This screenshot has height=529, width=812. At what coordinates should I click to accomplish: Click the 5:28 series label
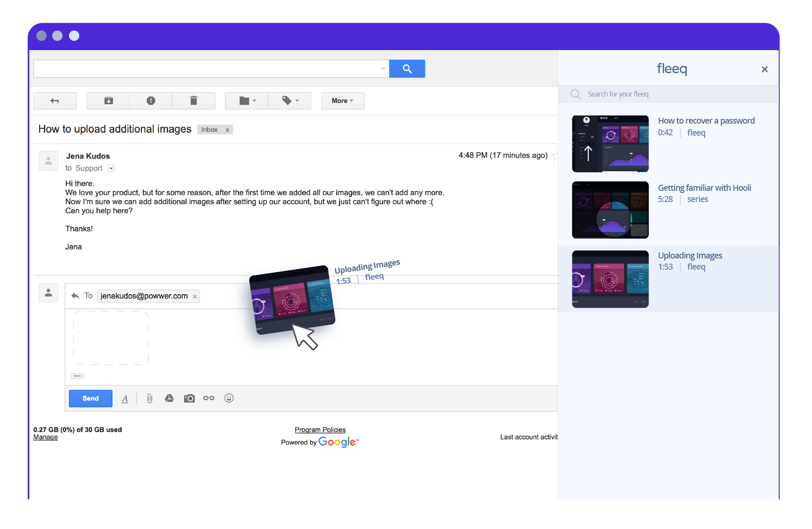coord(683,199)
